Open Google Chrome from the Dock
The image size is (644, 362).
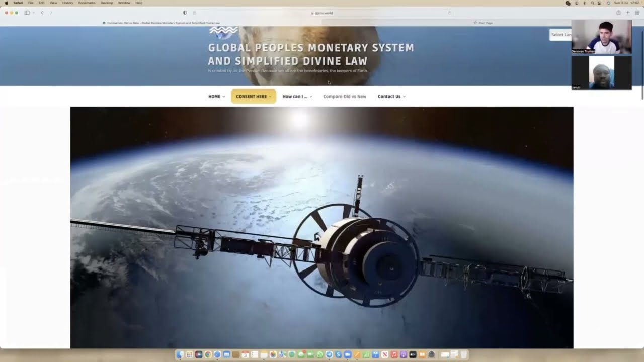(208, 354)
